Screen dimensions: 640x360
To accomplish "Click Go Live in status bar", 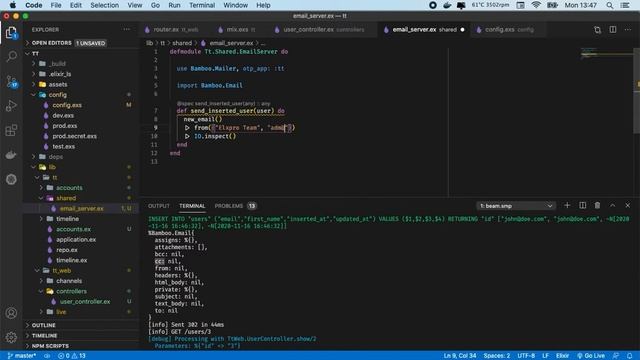I will pos(591,356).
